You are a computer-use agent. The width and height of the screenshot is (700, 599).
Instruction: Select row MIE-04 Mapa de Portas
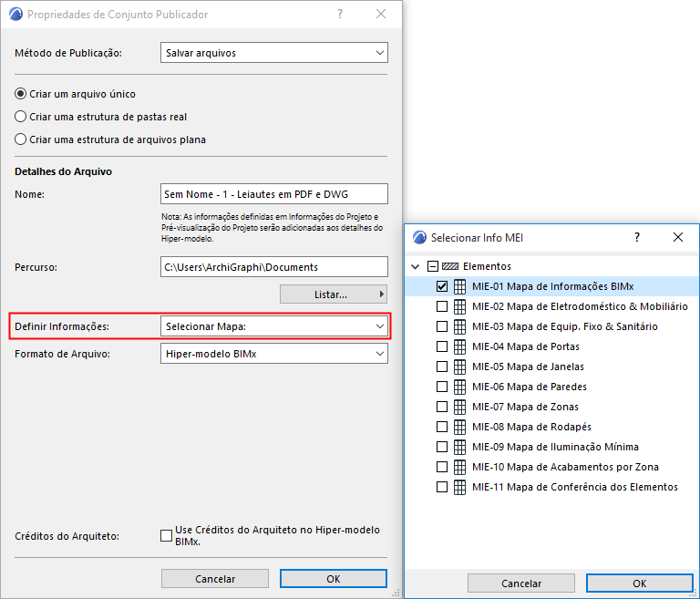point(551,346)
